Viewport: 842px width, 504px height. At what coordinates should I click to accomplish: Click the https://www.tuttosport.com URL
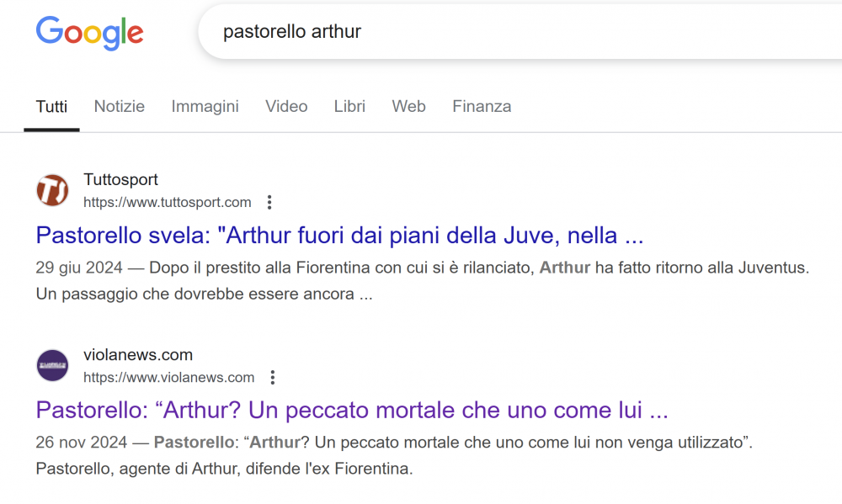click(168, 202)
